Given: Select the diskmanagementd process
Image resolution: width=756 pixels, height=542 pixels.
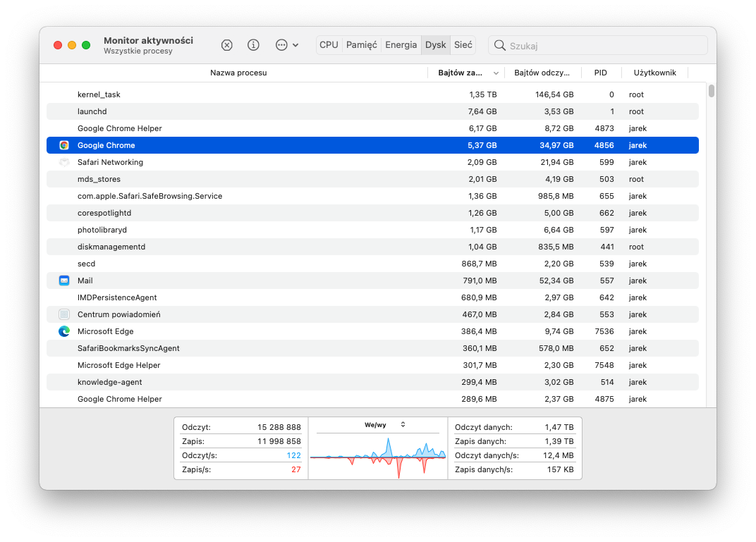Looking at the screenshot, I should [372, 247].
